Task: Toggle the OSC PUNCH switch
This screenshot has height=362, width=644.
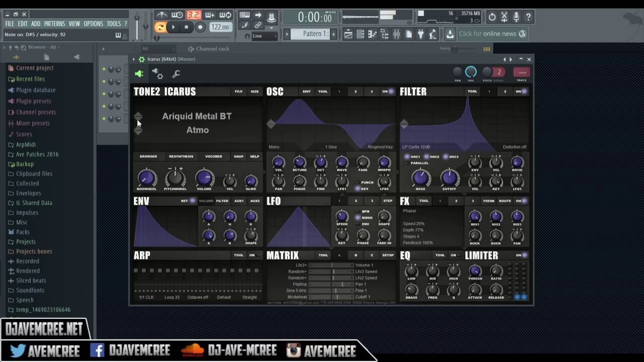Action: click(x=358, y=183)
